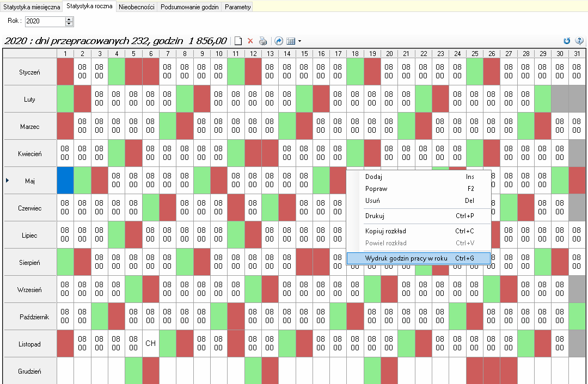Screen dimensions: 588x384
Task: Click the Listopad row header
Action: click(30, 344)
